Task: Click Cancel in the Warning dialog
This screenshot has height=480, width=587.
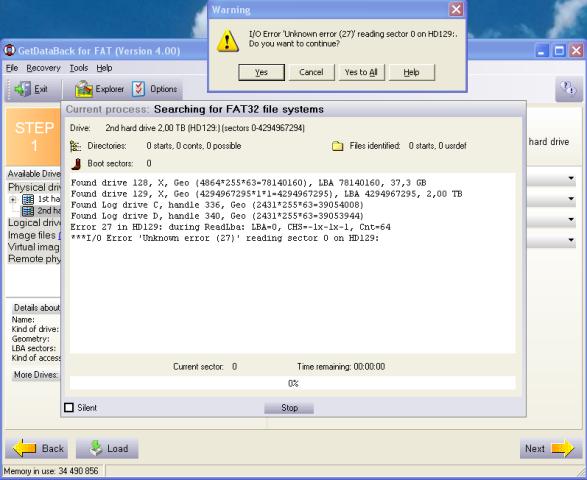Action: tap(311, 72)
